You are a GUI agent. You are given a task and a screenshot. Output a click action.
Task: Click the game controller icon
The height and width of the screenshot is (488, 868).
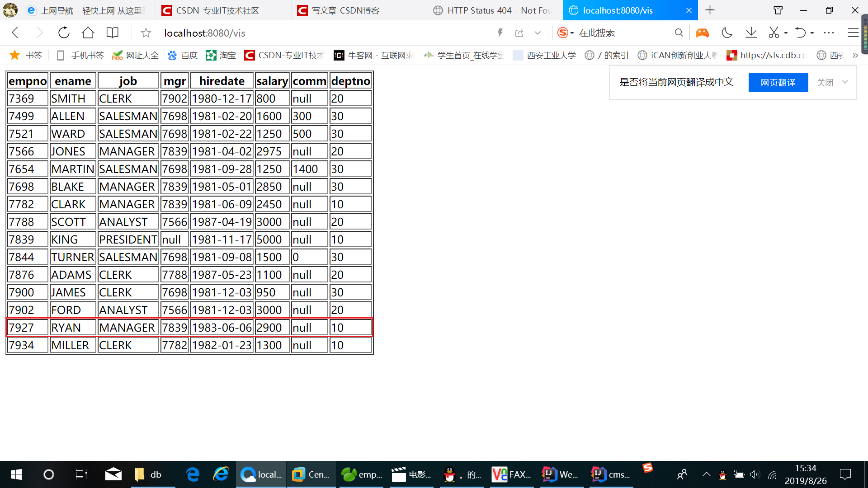coord(702,33)
